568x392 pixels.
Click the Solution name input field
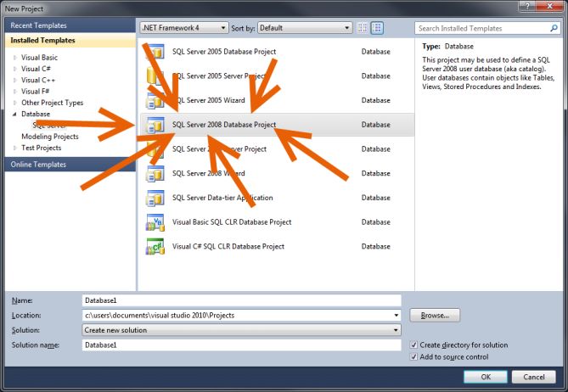pos(242,345)
